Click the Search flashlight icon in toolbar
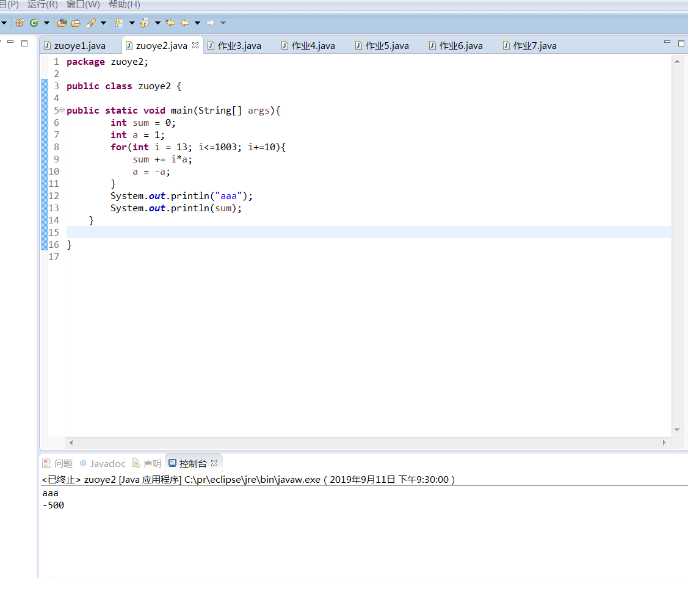The image size is (690, 589). click(90, 22)
